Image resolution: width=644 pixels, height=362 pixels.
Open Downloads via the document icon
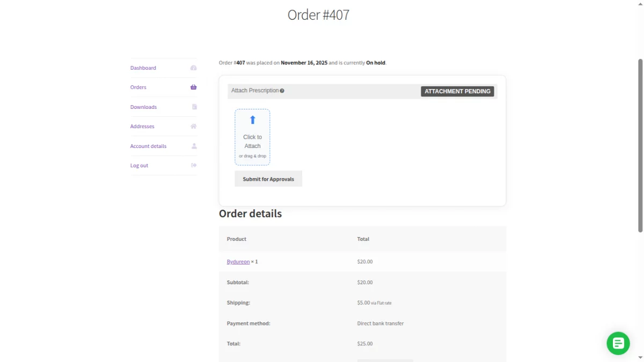tap(193, 107)
